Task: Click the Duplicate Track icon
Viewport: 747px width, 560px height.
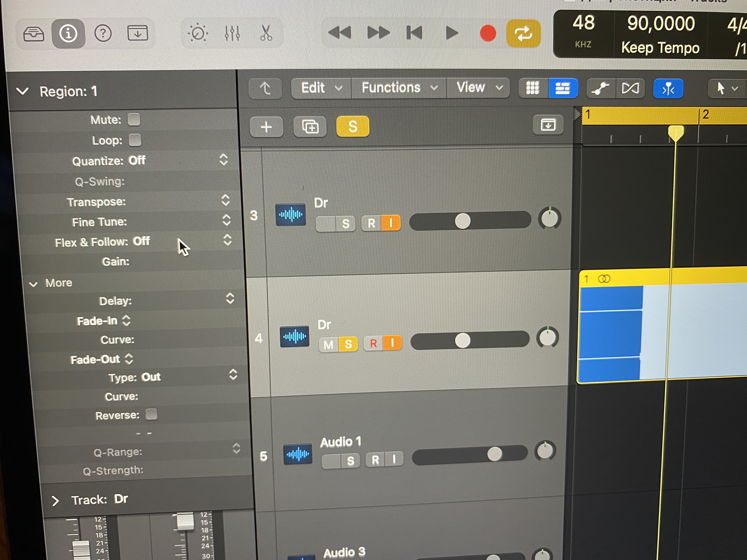Action: point(310,127)
